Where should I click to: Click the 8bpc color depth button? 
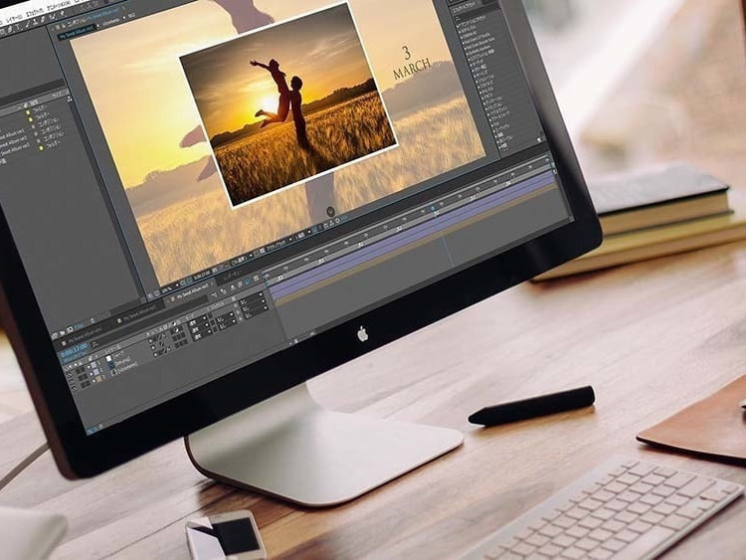(x=80, y=328)
